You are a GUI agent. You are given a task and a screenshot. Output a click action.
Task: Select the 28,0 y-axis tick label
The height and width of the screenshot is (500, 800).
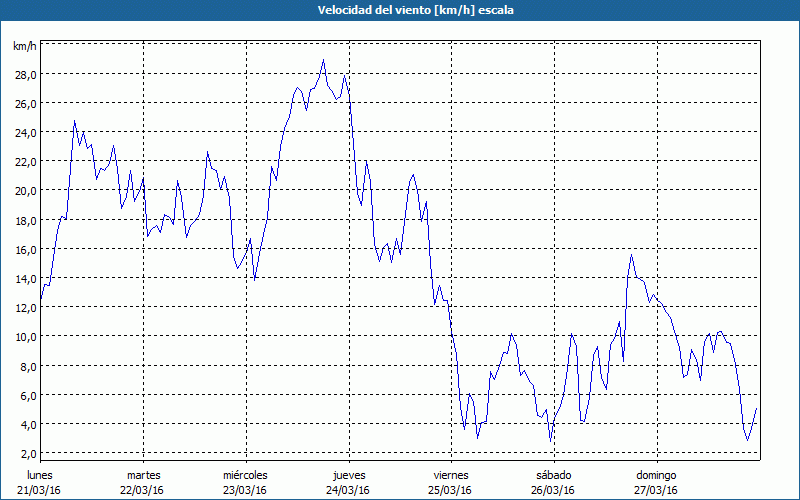pyautogui.click(x=25, y=74)
